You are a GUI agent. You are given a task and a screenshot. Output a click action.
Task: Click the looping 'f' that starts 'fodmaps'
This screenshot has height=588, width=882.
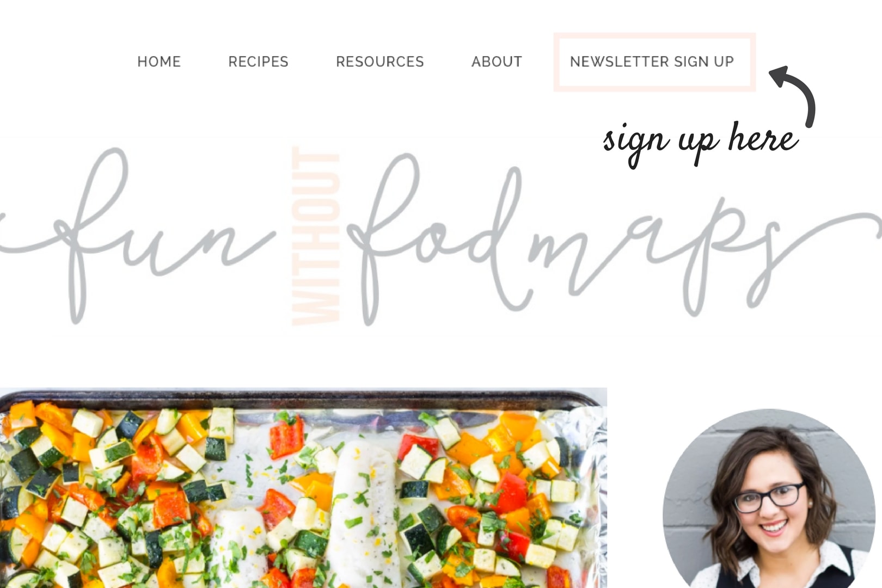[x=384, y=240]
